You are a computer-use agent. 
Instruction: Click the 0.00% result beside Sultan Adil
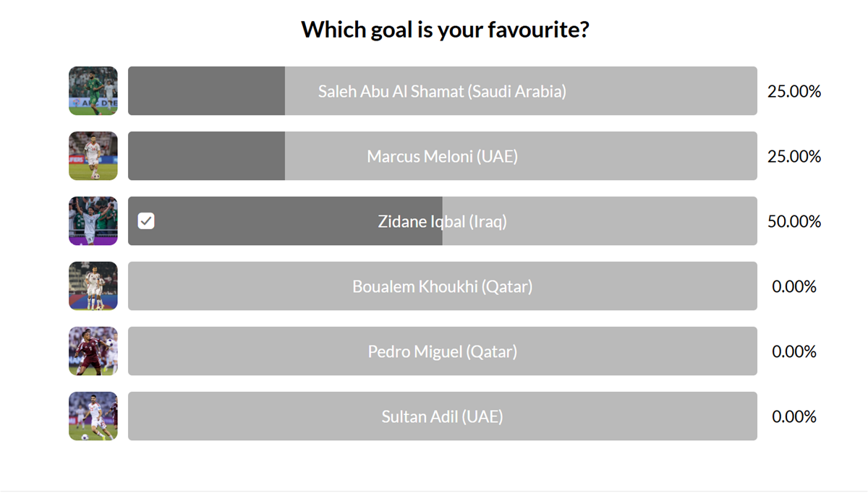794,416
